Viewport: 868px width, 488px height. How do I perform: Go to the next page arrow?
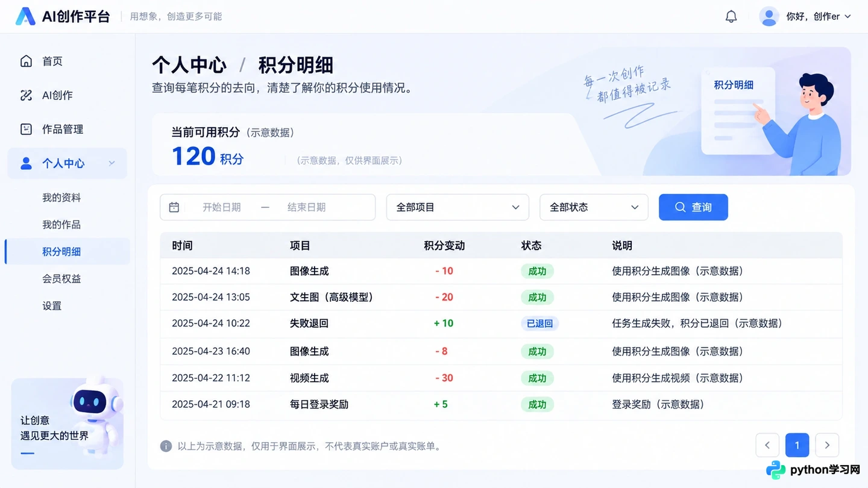click(827, 445)
